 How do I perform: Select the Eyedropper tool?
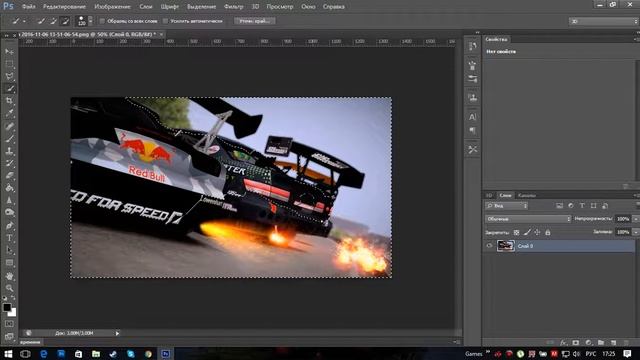(9, 113)
